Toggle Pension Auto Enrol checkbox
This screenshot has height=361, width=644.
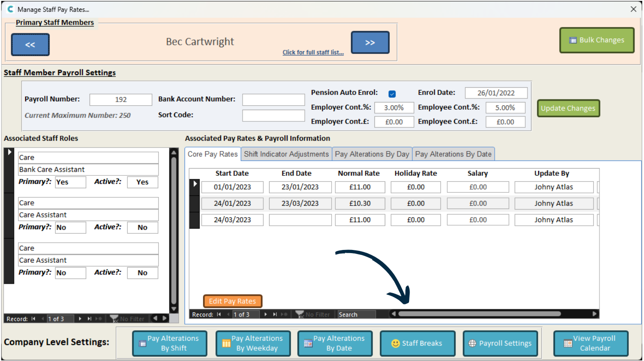(392, 94)
